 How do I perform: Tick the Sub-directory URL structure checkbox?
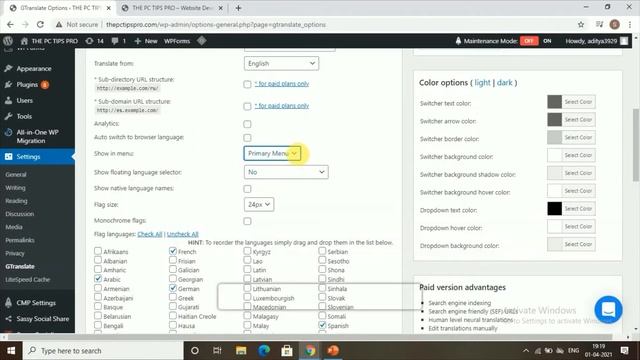tap(247, 84)
